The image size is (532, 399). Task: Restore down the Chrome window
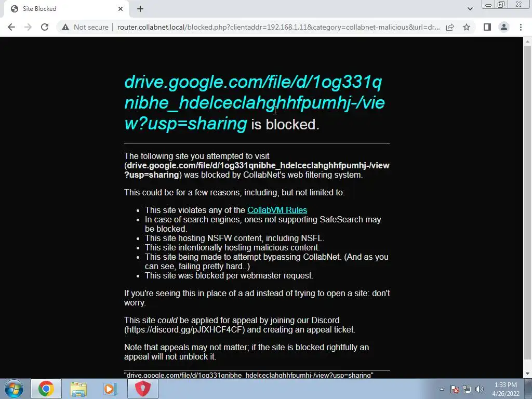coord(501,5)
